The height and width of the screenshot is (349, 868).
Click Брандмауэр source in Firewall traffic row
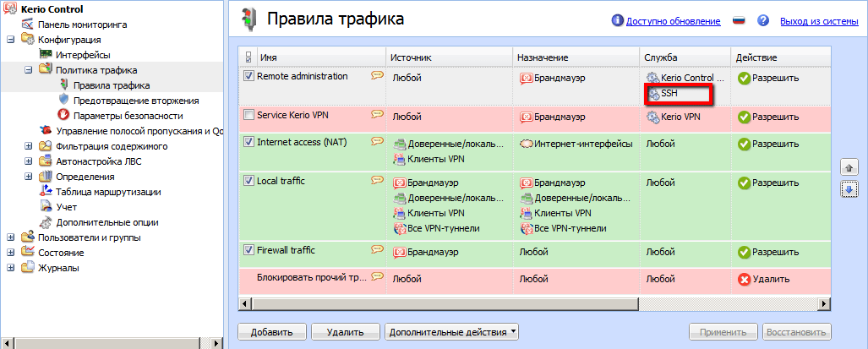point(426,252)
